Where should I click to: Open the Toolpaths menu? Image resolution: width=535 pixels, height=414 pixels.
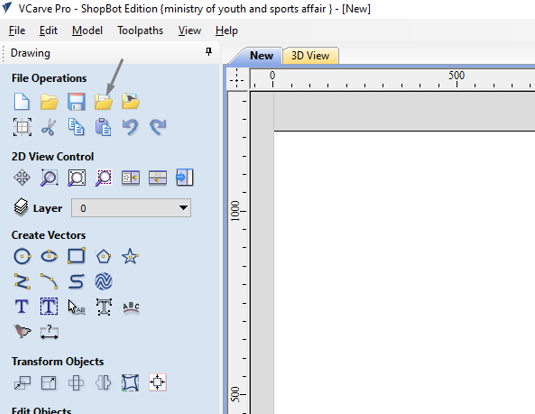pyautogui.click(x=140, y=30)
